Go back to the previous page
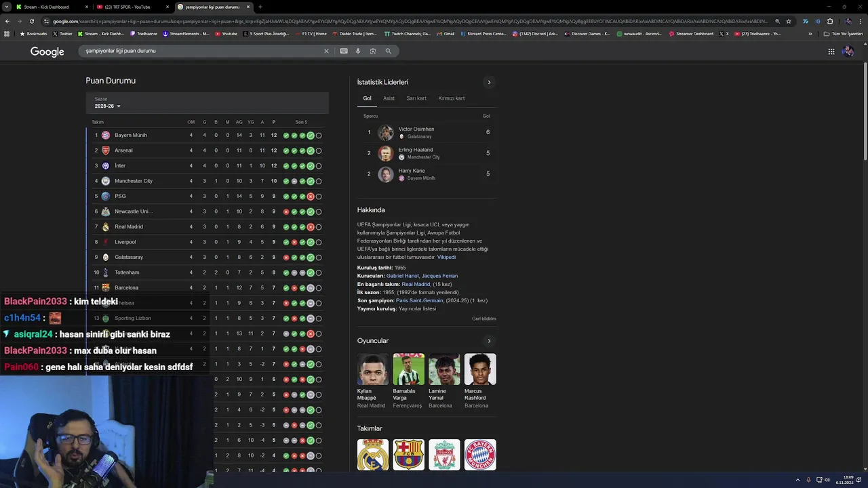Screen dimensions: 868x488 [x=7, y=21]
